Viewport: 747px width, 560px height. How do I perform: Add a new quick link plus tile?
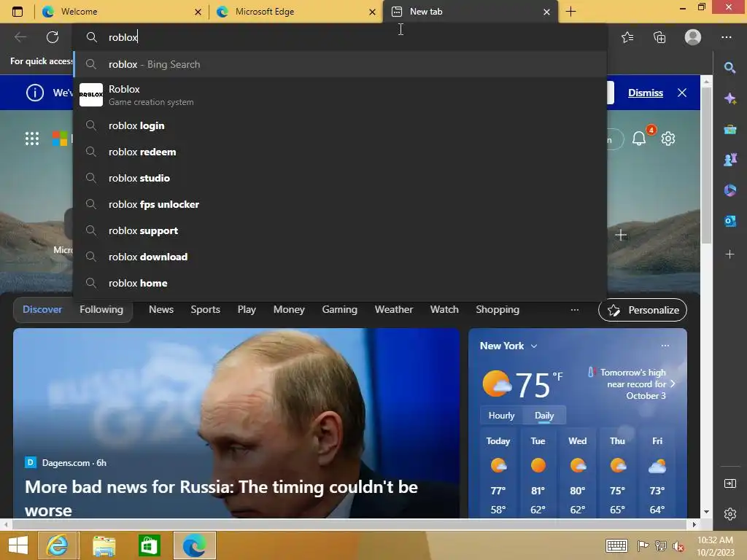(620, 235)
